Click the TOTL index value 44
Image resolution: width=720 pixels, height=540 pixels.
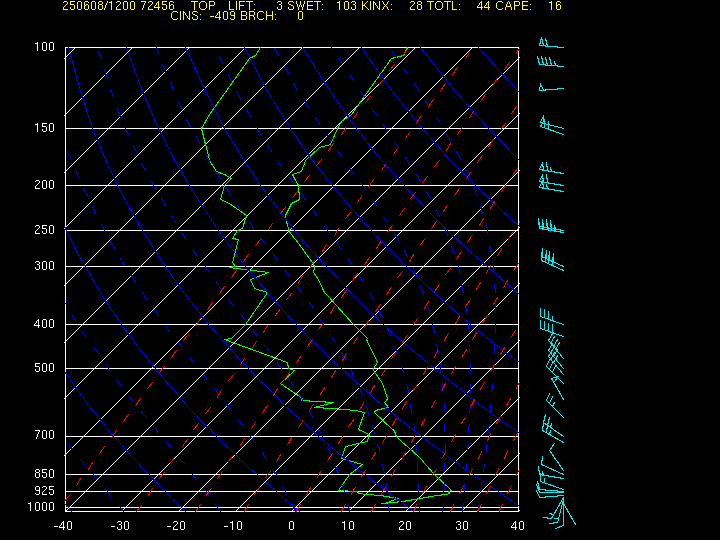484,6
